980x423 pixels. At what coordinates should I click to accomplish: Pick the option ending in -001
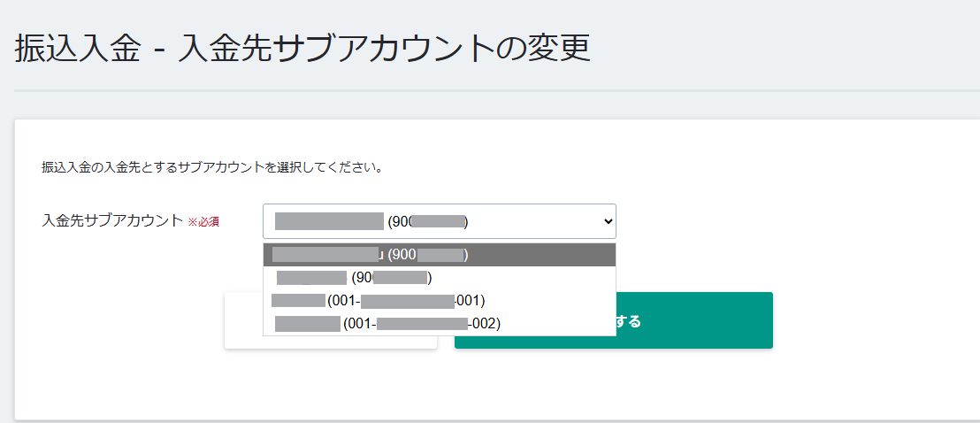(x=439, y=301)
